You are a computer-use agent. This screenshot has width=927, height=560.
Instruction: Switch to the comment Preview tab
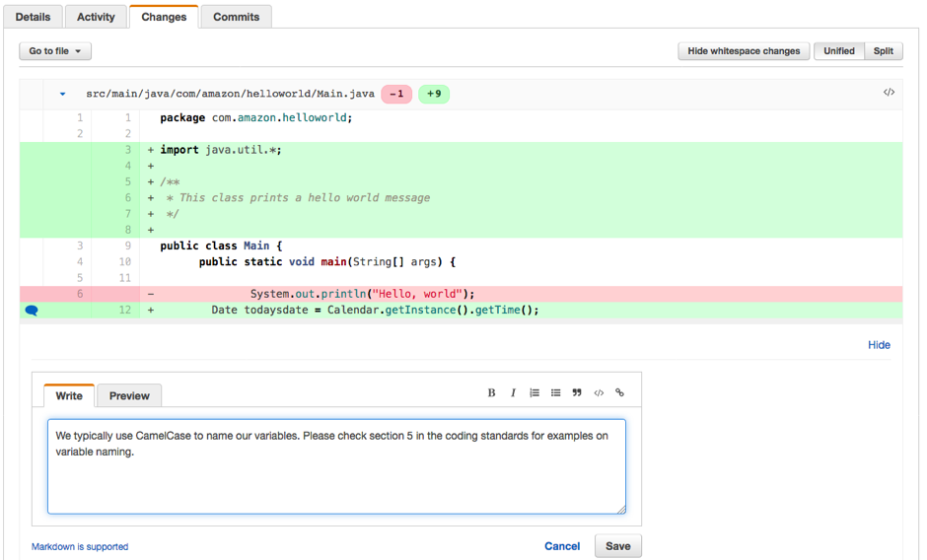click(x=129, y=395)
